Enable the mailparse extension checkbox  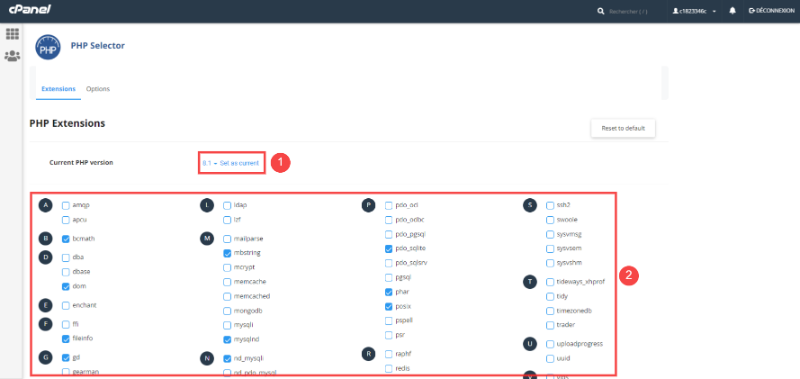[x=227, y=239]
